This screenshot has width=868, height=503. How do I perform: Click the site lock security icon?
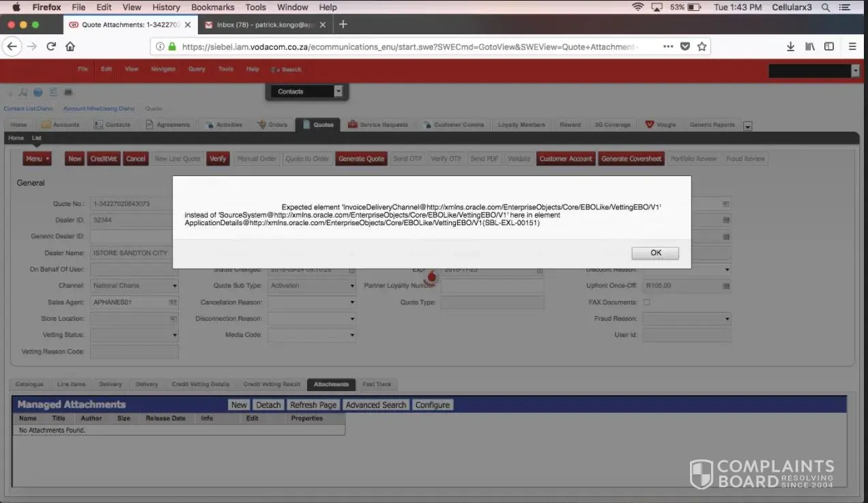[x=172, y=47]
